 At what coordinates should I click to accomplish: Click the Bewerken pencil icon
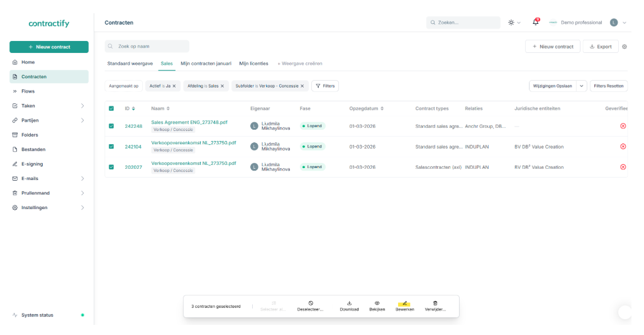[405, 304]
